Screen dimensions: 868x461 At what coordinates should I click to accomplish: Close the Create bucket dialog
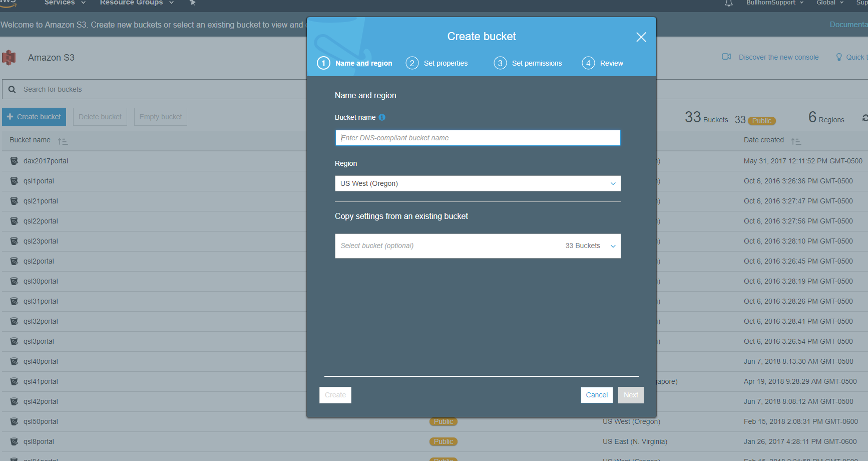click(641, 37)
